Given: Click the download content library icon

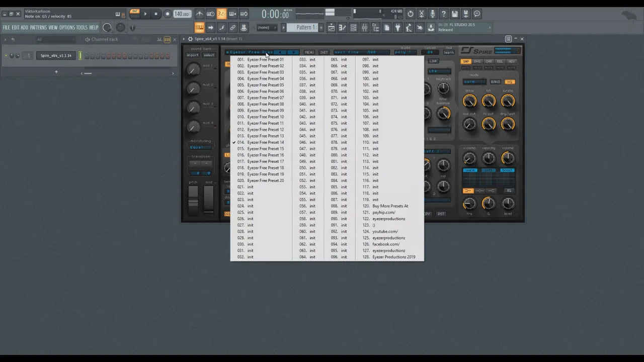Looking at the screenshot, I should (431, 28).
